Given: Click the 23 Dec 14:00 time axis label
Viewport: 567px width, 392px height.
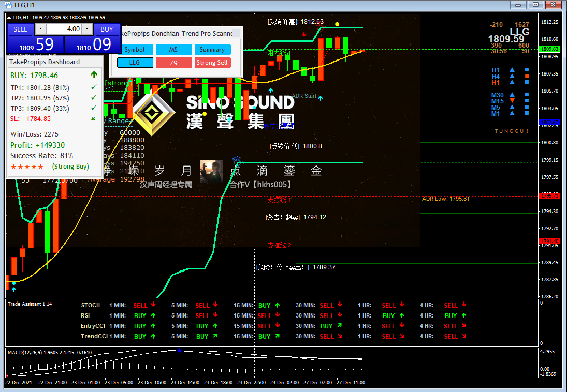Looking at the screenshot, I should 185,382.
